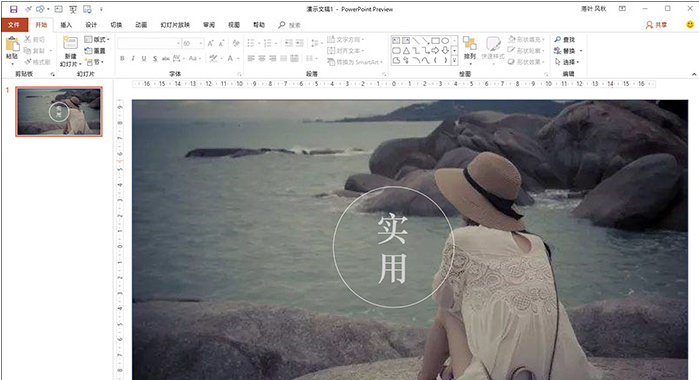This screenshot has width=699, height=380.
Task: Select slide 1 thumbnail
Action: tap(59, 112)
